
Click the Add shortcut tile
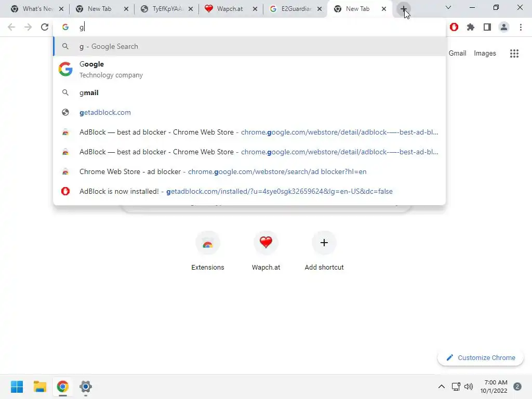coord(324,251)
